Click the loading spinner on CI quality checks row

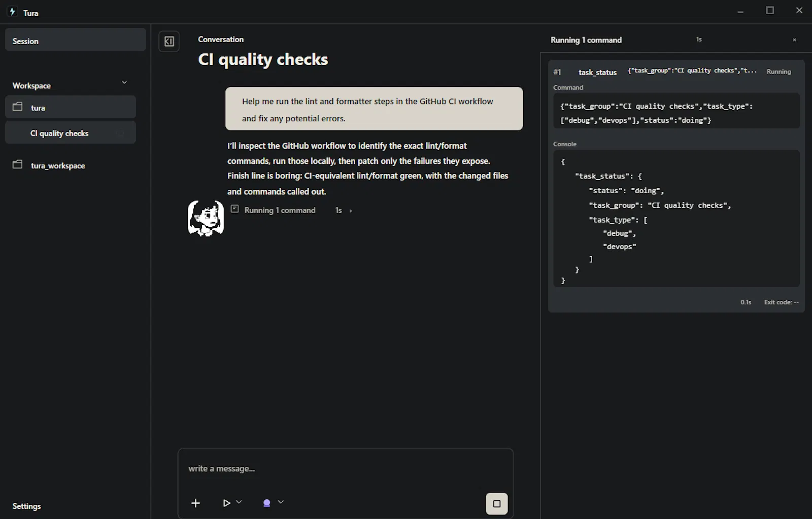pyautogui.click(x=120, y=133)
